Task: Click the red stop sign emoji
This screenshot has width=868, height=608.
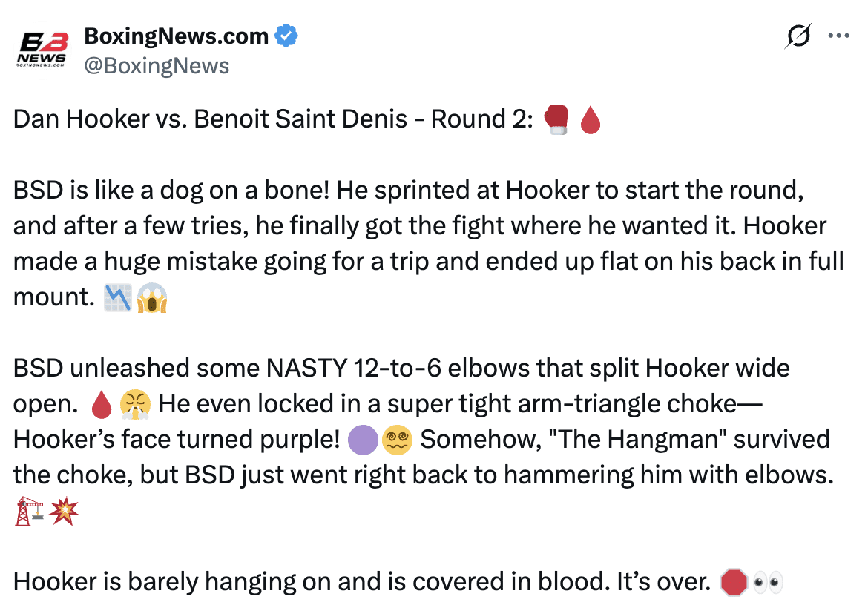Action: point(733,583)
